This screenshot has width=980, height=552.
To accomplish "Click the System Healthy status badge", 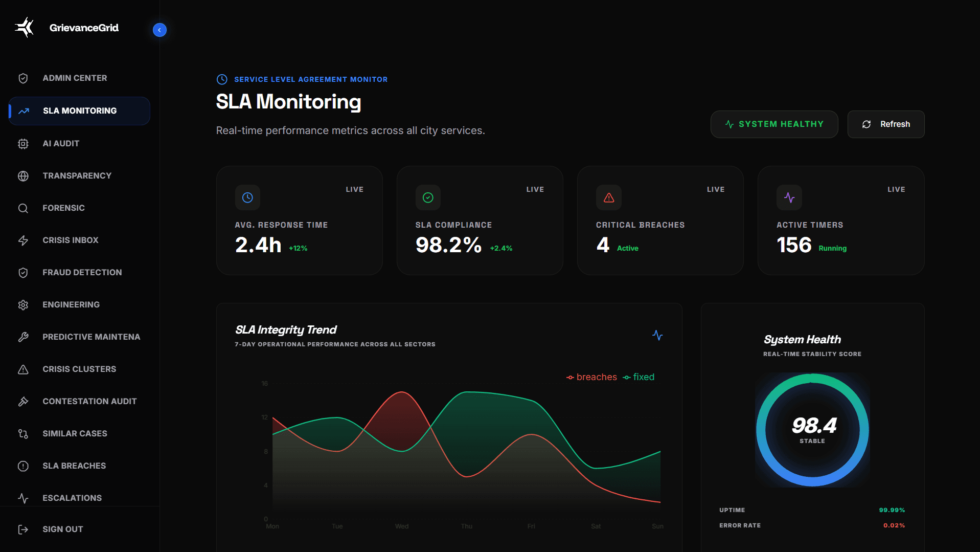I will coord(774,124).
